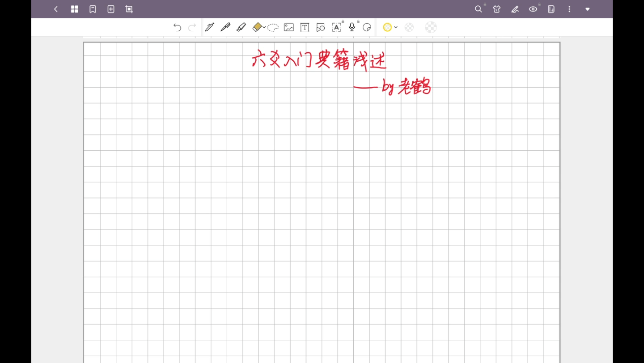Collapse the toolbar with the down triangle
644x363 pixels.
[x=588, y=9]
